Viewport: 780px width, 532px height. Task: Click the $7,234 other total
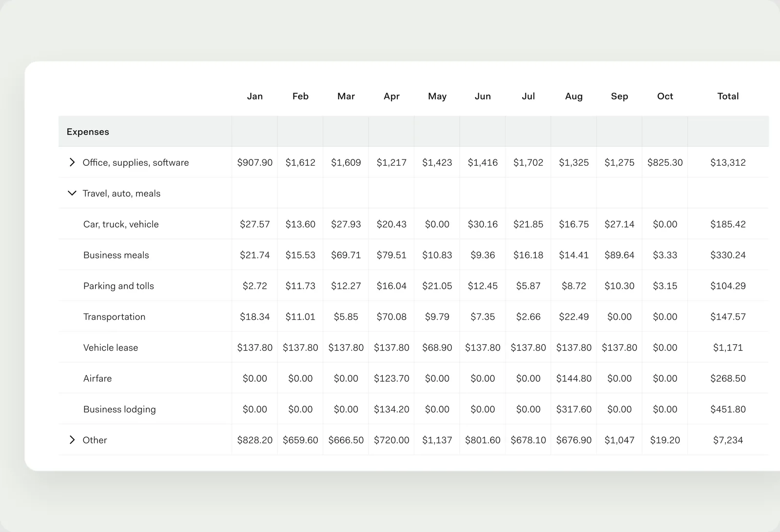[x=728, y=440]
